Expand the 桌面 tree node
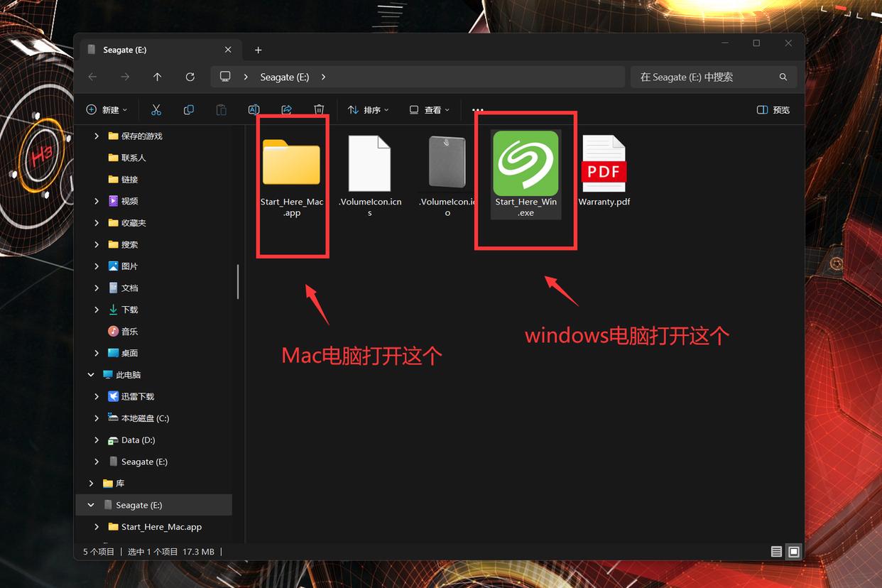Screen dimensions: 882x588 point(97,353)
